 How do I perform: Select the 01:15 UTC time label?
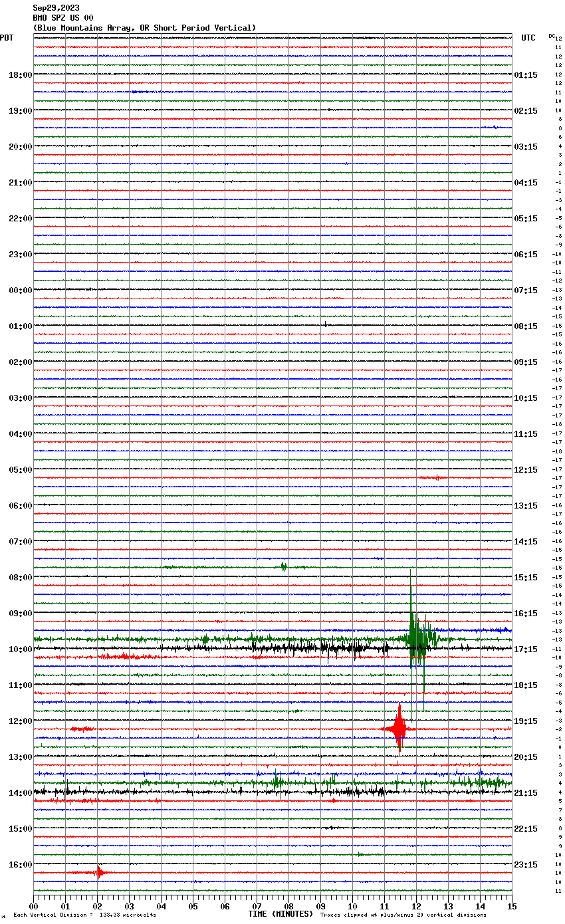pyautogui.click(x=526, y=75)
